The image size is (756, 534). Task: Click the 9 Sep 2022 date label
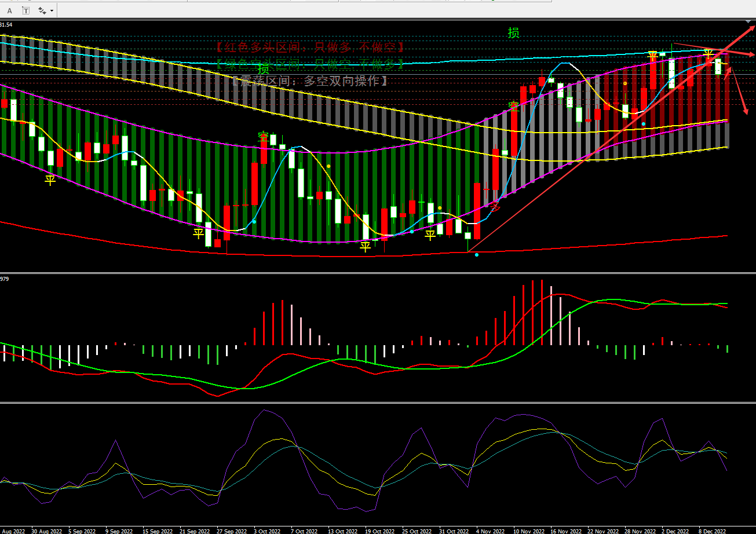click(119, 531)
